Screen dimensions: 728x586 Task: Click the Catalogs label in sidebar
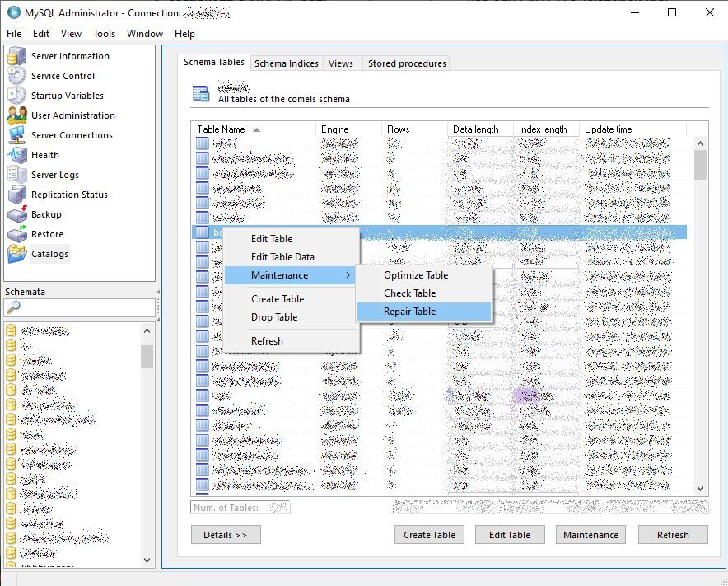[x=49, y=254]
